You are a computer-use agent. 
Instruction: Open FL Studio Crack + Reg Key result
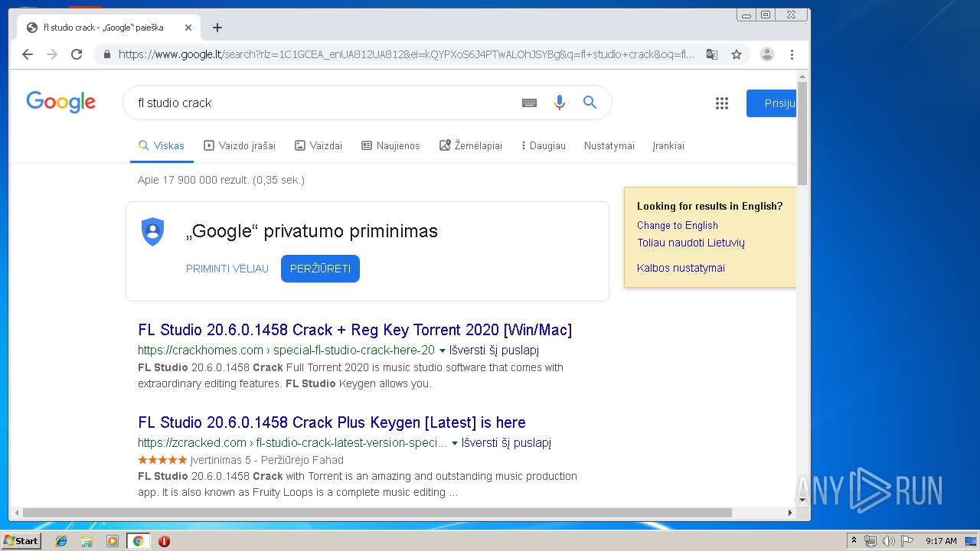(x=354, y=330)
